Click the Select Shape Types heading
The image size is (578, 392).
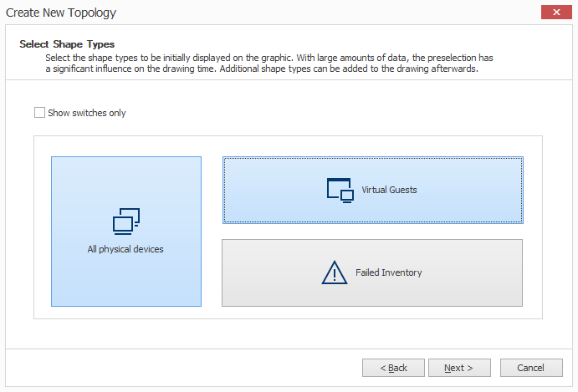[x=67, y=44]
